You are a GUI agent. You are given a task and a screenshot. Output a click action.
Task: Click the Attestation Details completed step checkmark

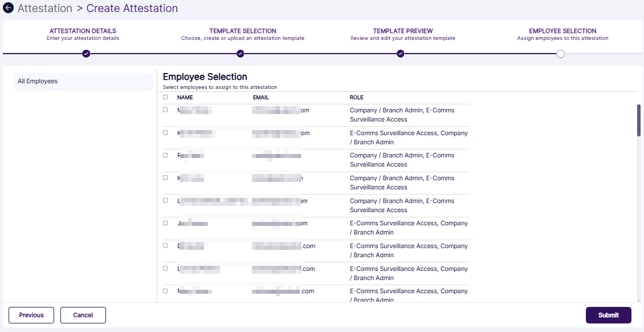pyautogui.click(x=85, y=54)
